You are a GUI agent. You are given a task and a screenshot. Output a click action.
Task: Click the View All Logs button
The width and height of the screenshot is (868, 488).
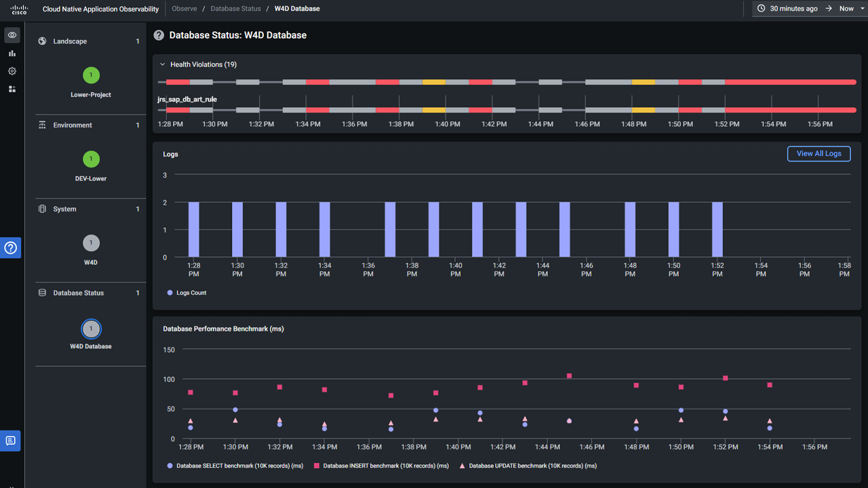click(x=818, y=153)
